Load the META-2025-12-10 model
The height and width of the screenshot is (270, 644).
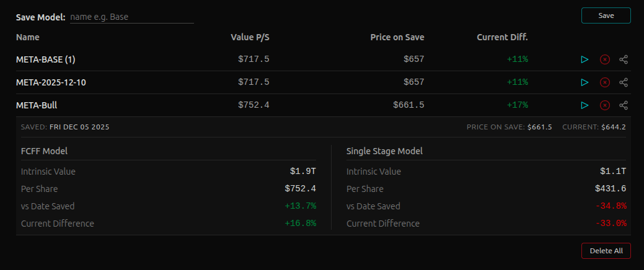tap(584, 82)
